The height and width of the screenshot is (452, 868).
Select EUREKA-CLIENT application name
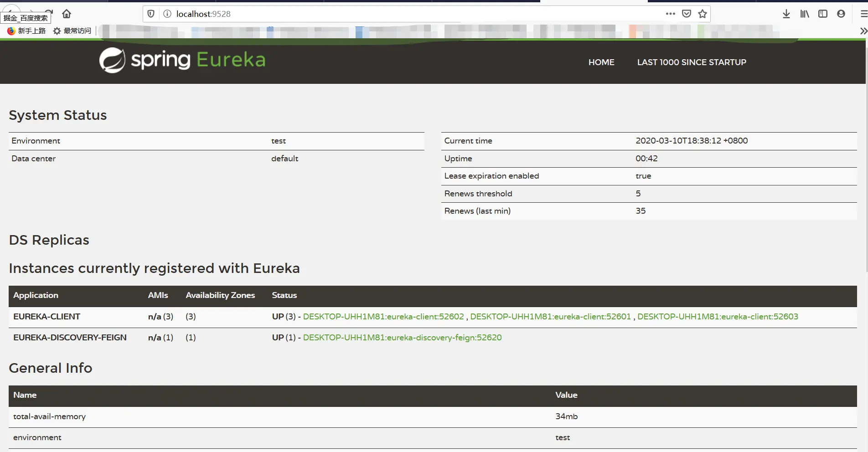[x=47, y=317]
